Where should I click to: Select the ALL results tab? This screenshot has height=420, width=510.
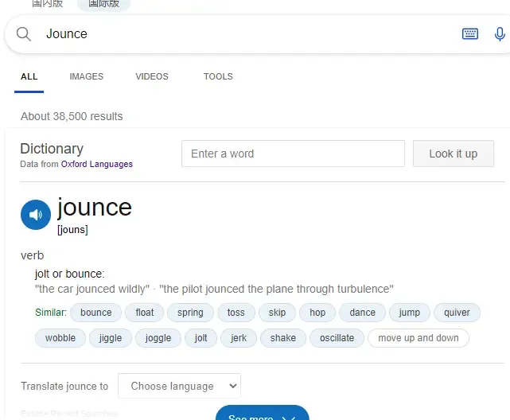pos(29,76)
